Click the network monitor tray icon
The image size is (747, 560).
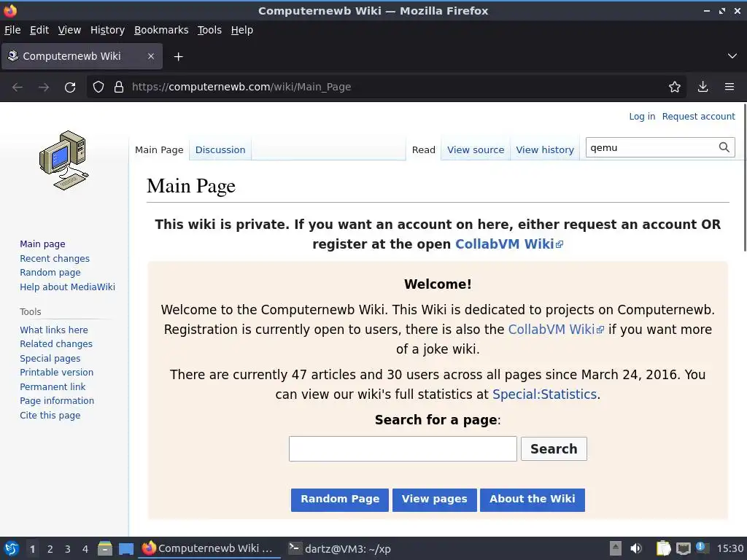point(683,548)
